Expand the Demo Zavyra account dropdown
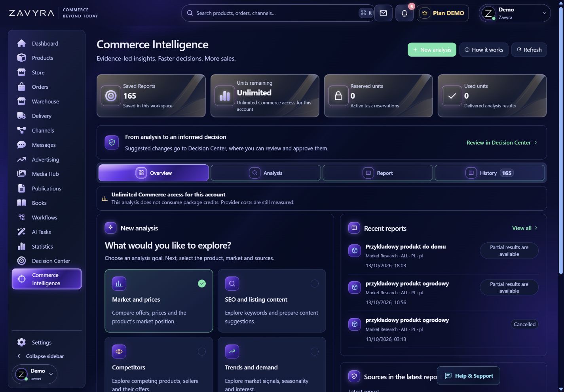 coord(515,13)
